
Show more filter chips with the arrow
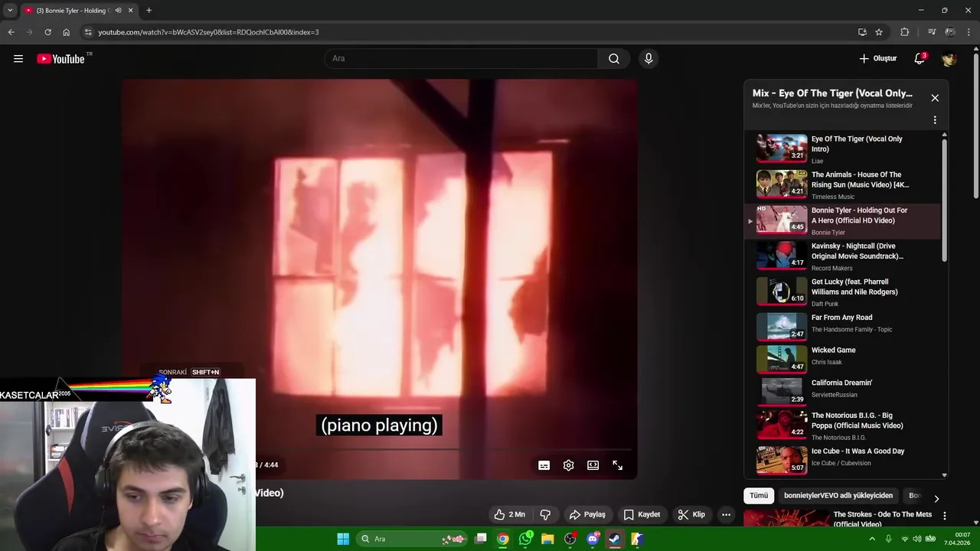[x=936, y=498]
